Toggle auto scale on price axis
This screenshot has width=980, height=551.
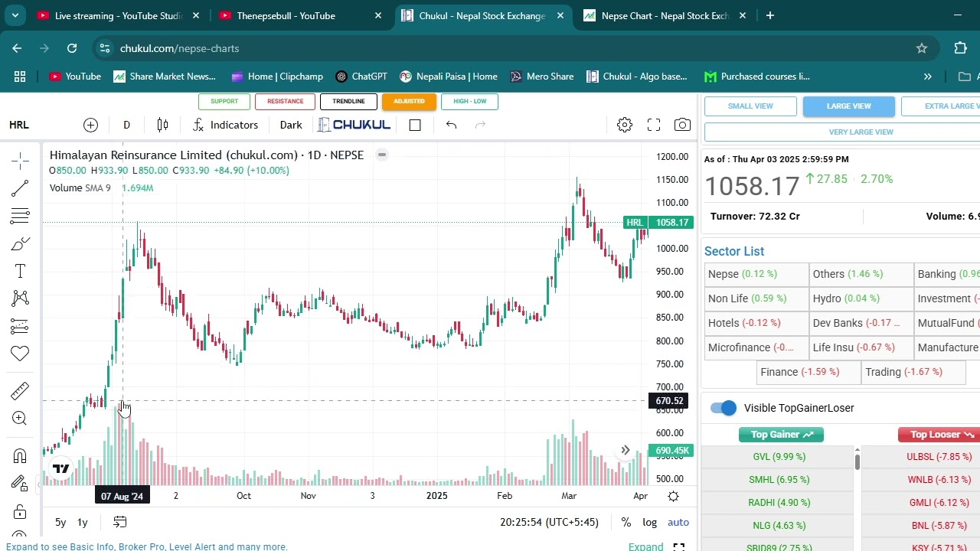pyautogui.click(x=678, y=522)
